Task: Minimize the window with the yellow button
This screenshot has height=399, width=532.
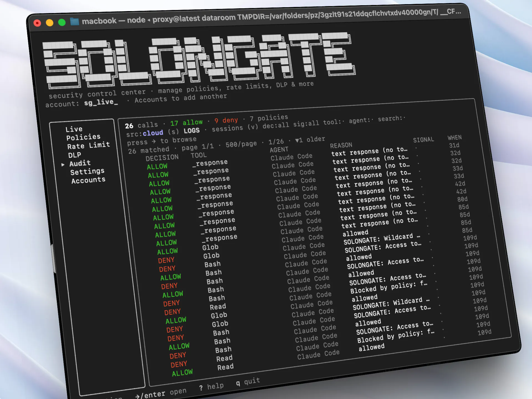Action: [x=50, y=22]
